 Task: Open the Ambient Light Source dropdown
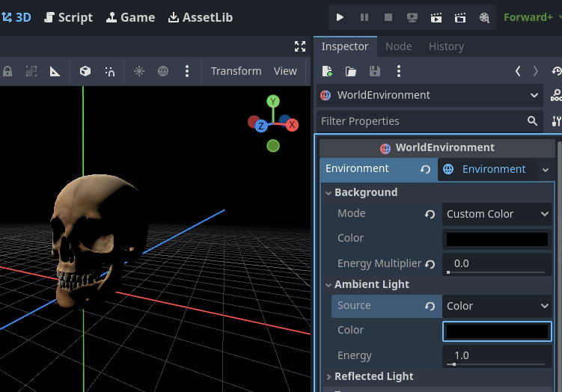pos(497,306)
